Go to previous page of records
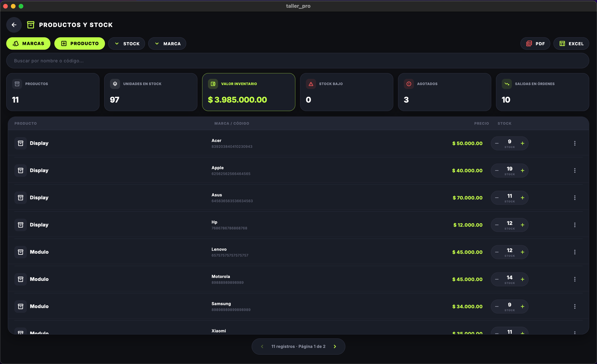597x364 pixels. (262, 347)
